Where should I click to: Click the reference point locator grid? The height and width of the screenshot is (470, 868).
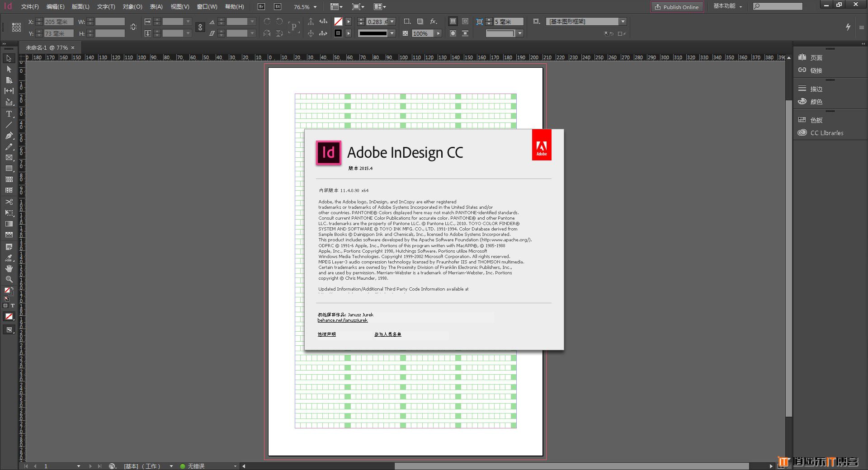point(16,28)
